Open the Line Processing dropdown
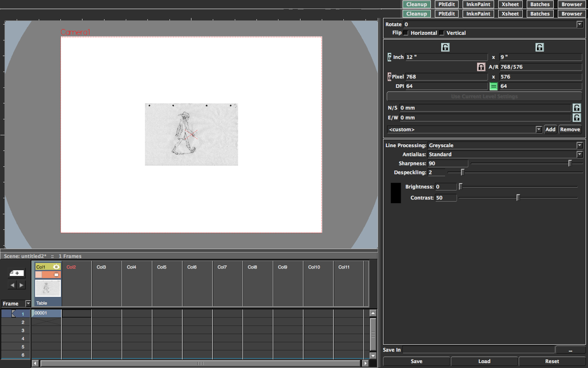The width and height of the screenshot is (588, 368). [580, 145]
